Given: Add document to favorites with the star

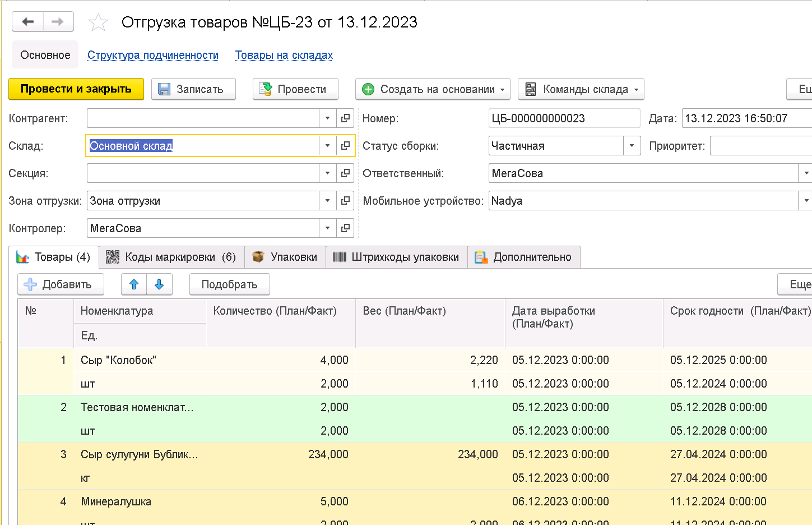Looking at the screenshot, I should click(98, 22).
